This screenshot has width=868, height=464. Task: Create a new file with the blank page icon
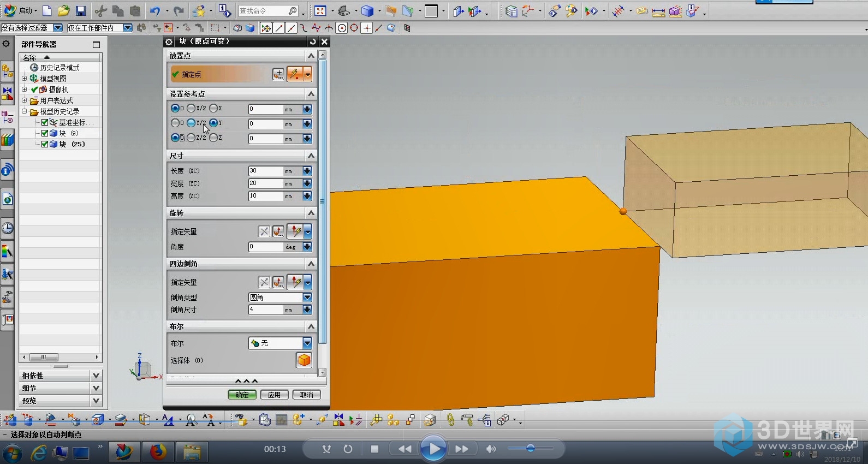[x=47, y=11]
